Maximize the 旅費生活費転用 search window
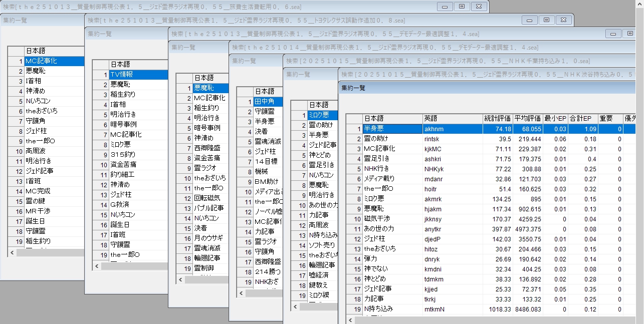The image size is (644, 324). [462, 7]
